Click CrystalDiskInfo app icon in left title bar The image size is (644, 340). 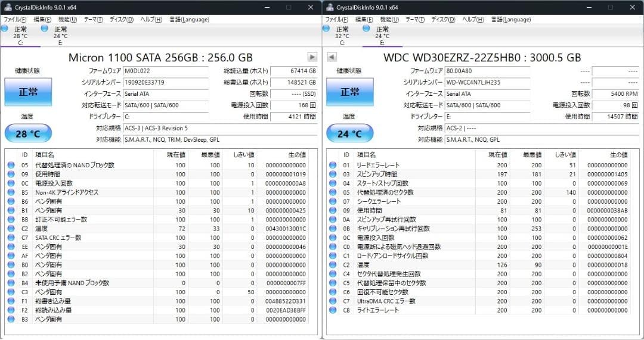click(x=8, y=7)
